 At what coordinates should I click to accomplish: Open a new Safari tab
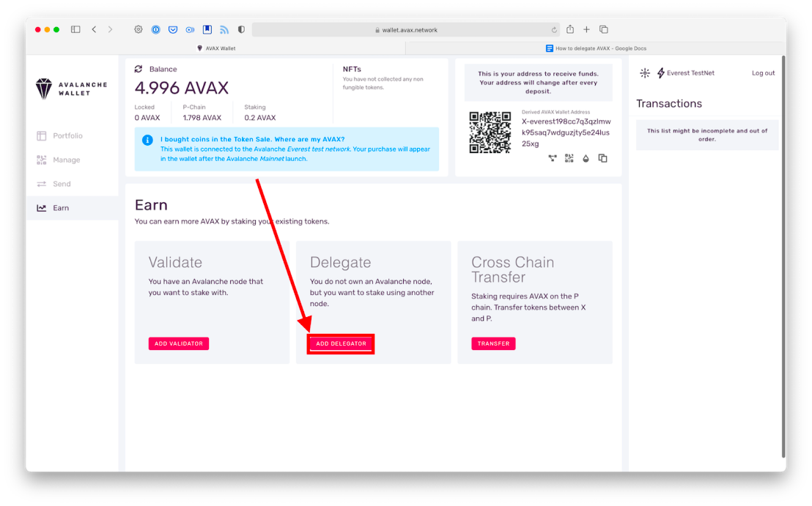[587, 29]
